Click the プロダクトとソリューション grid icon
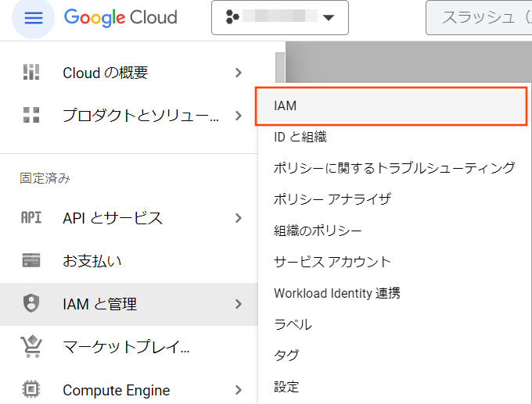532x404 pixels. click(x=31, y=115)
